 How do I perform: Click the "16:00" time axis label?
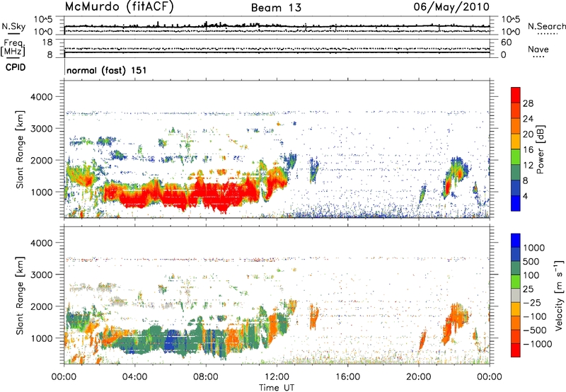pyautogui.click(x=347, y=377)
